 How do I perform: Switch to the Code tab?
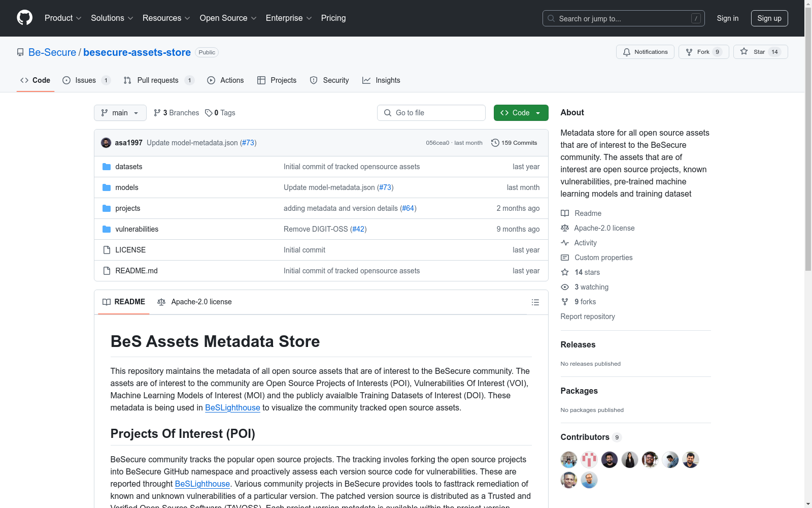[36, 80]
